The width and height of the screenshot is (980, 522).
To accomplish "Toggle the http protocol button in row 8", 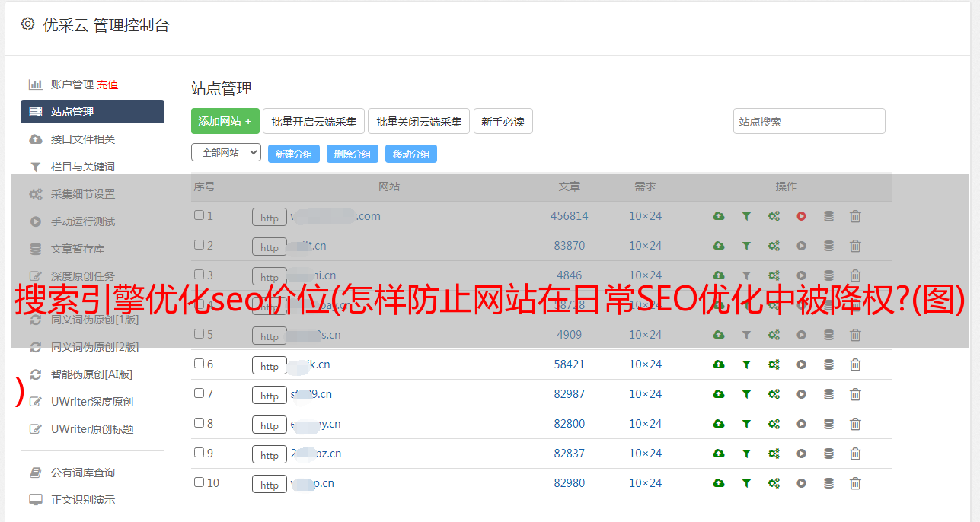I will click(270, 425).
